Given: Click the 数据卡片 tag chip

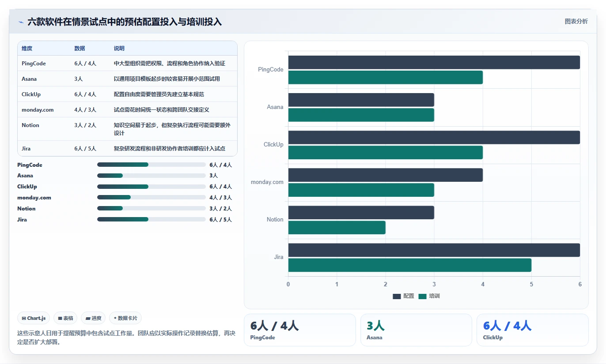Looking at the screenshot, I should (x=125, y=318).
